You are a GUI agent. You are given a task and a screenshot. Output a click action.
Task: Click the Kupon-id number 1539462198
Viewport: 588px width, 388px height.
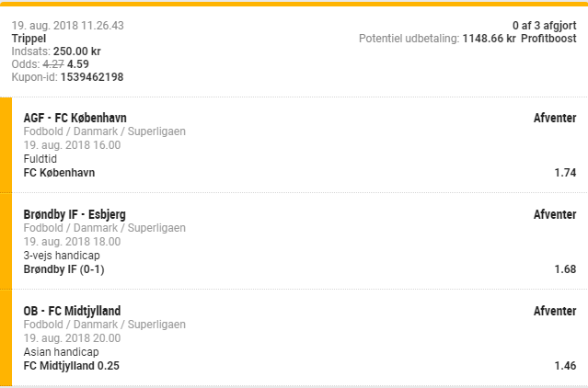point(92,77)
